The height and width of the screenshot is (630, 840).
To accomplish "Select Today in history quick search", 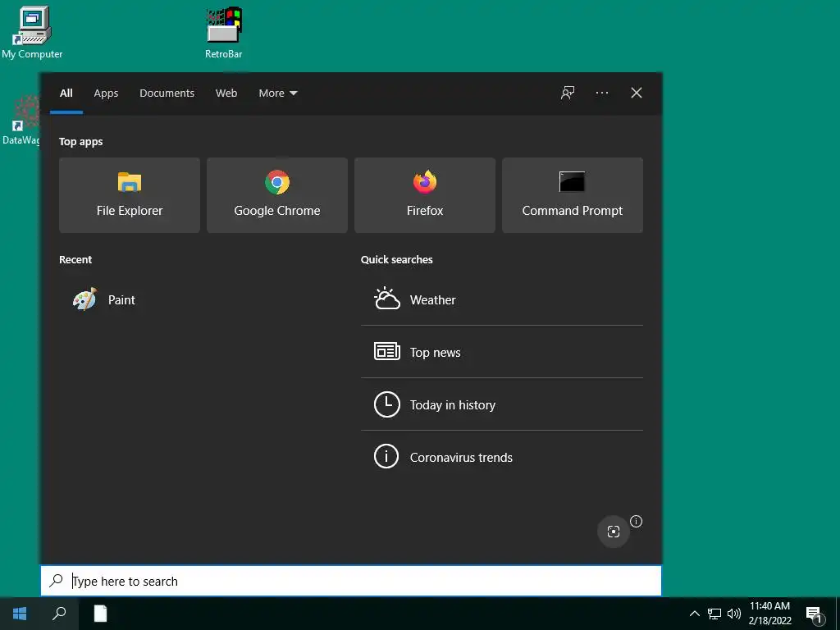I will click(x=502, y=404).
